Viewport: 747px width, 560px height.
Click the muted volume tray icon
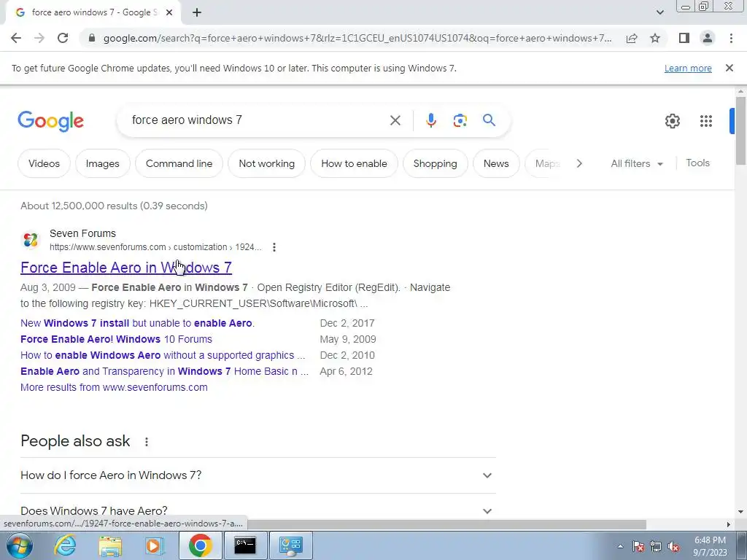[x=673, y=546]
